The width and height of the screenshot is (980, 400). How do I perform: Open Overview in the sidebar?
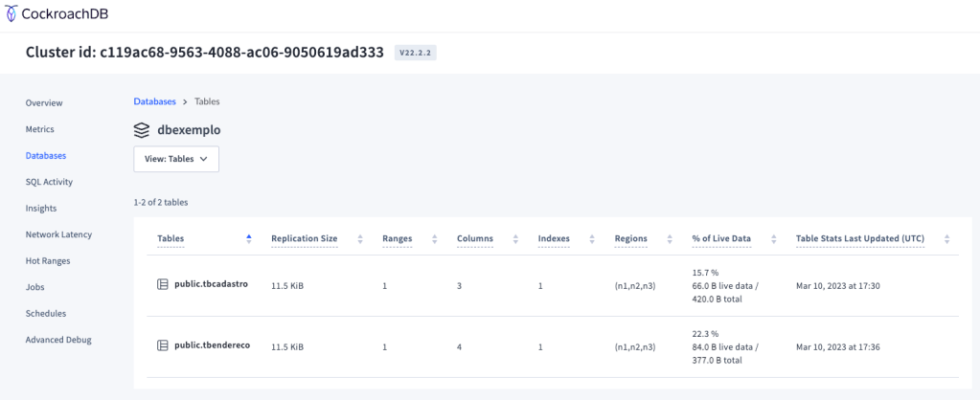[44, 102]
